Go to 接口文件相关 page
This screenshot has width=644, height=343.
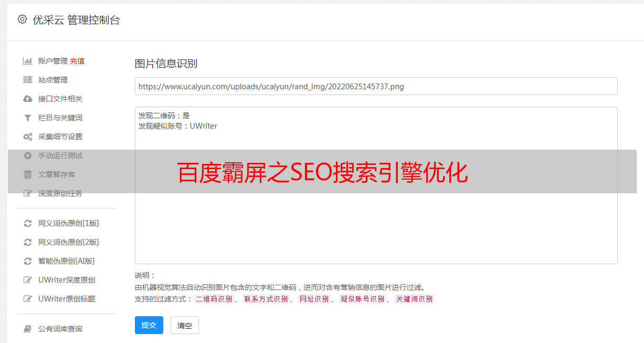60,99
